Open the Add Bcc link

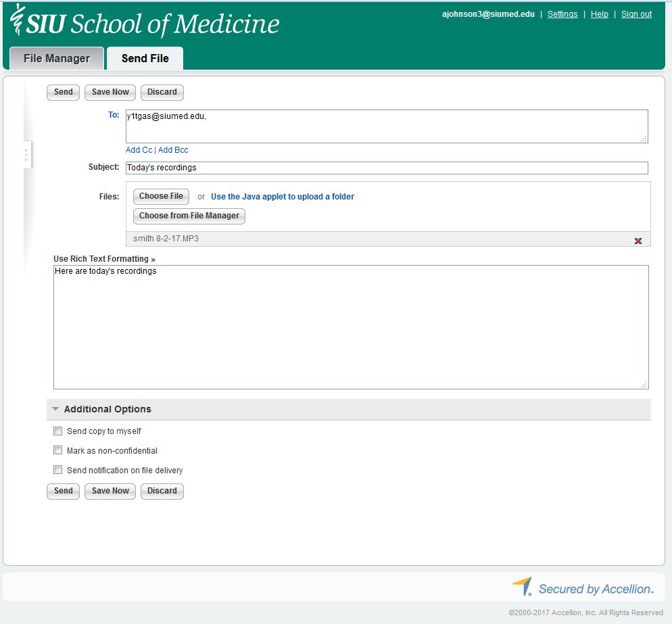(x=173, y=150)
